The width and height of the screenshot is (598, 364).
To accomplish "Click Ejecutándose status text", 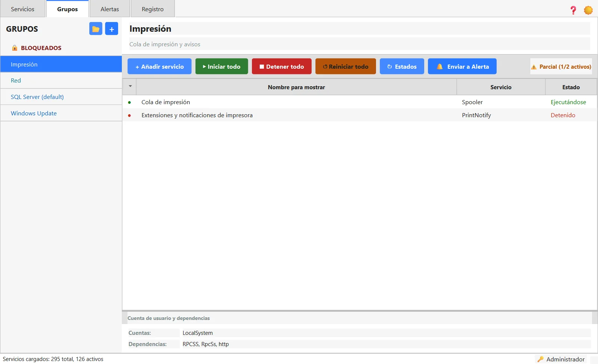I will pyautogui.click(x=568, y=102).
